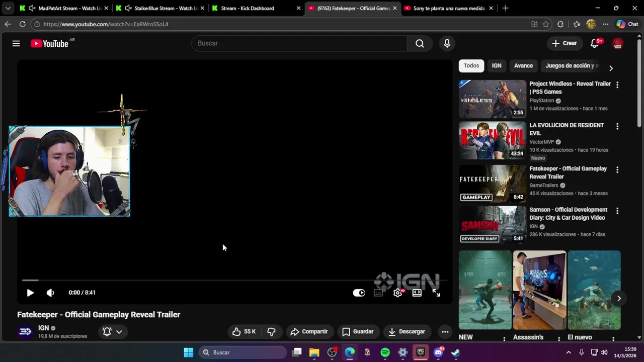Open Windows Start menu
This screenshot has height=362, width=644.
click(x=188, y=352)
